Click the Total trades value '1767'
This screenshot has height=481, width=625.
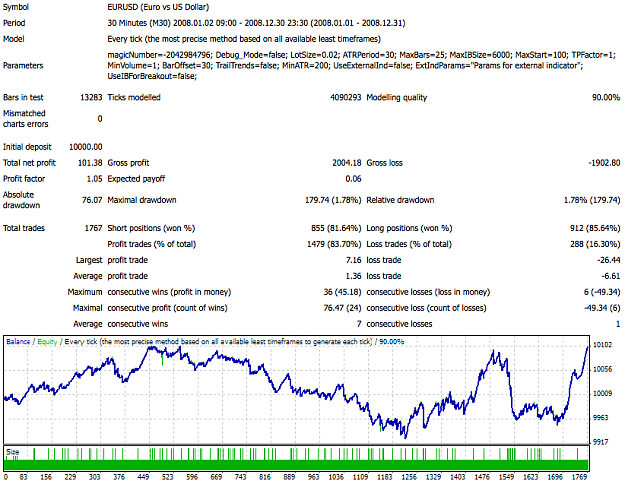click(94, 228)
